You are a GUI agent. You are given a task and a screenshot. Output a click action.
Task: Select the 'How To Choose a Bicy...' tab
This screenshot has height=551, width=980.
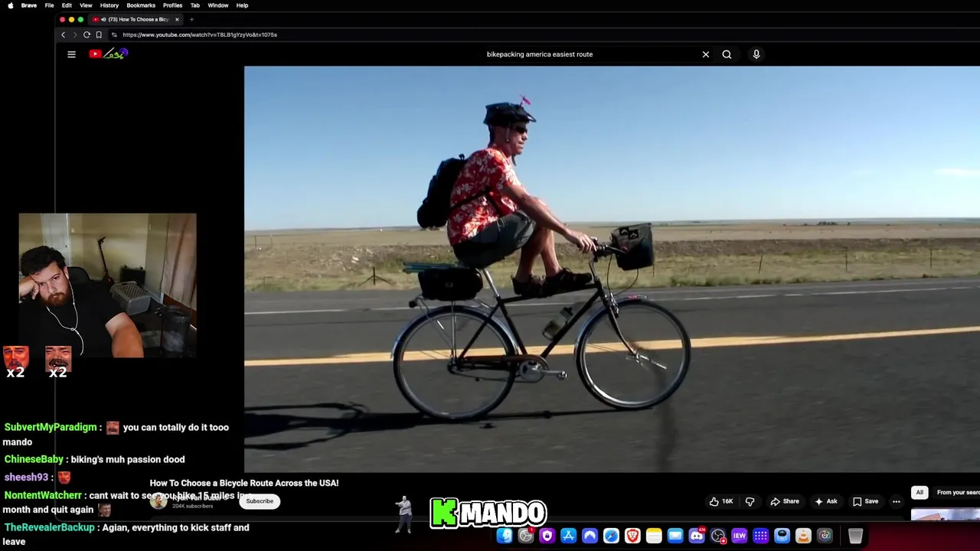click(136, 19)
